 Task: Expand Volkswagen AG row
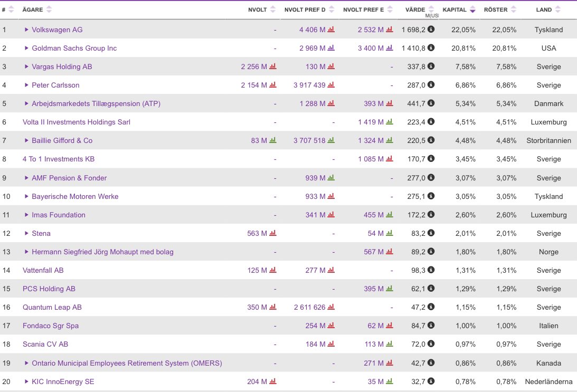26,30
